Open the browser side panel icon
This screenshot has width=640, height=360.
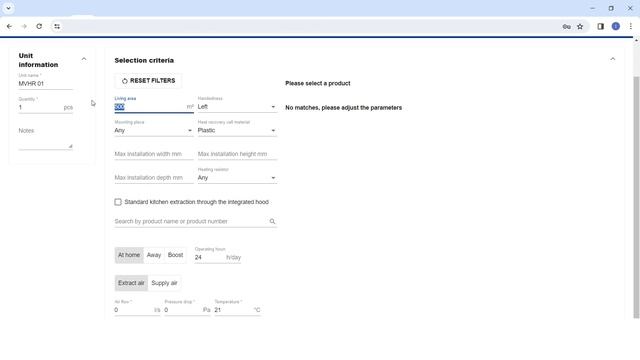click(600, 27)
